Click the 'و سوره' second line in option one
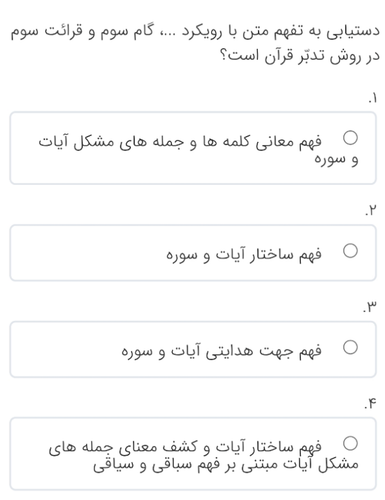Image resolution: width=385 pixels, height=500 pixels. [x=336, y=159]
